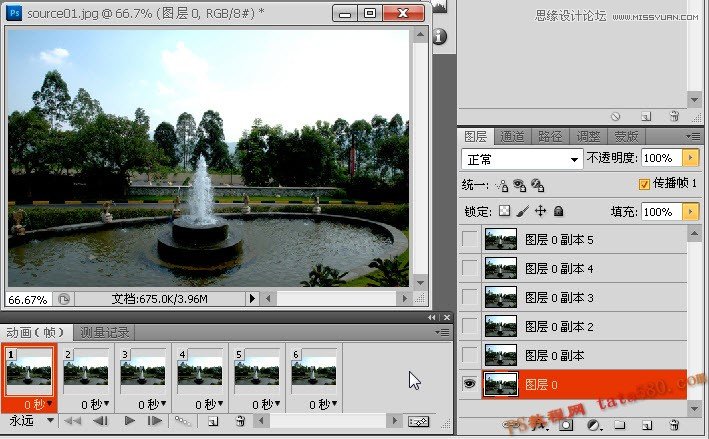Viewport: 709px width, 439px height.
Task: Duplicate the selected animation frame
Action: click(x=213, y=422)
